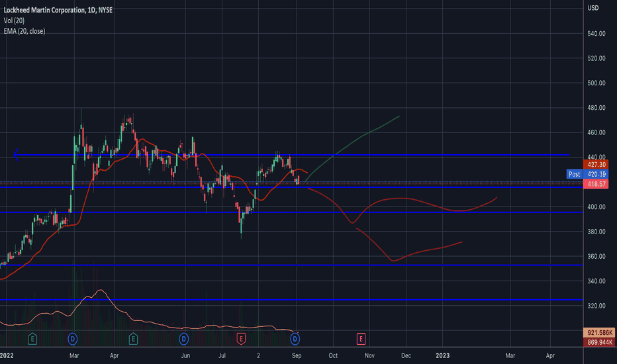This screenshot has width=617, height=364.
Task: Click the 500.00 price axis label
Action: pos(596,83)
